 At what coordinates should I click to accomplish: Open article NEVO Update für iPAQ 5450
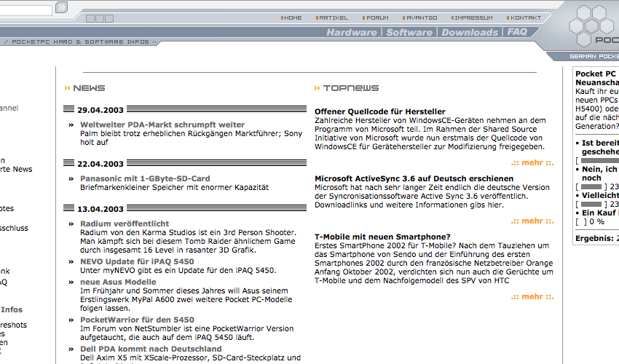click(x=137, y=262)
